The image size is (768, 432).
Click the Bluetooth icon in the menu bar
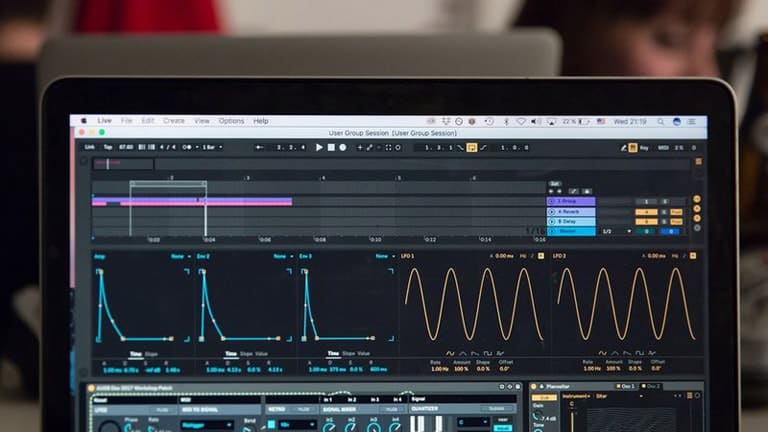[506, 121]
